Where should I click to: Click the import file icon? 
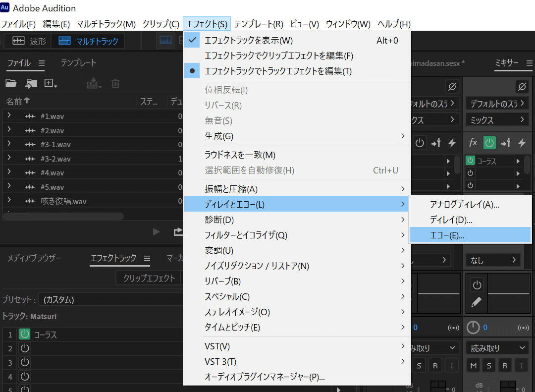[31, 83]
